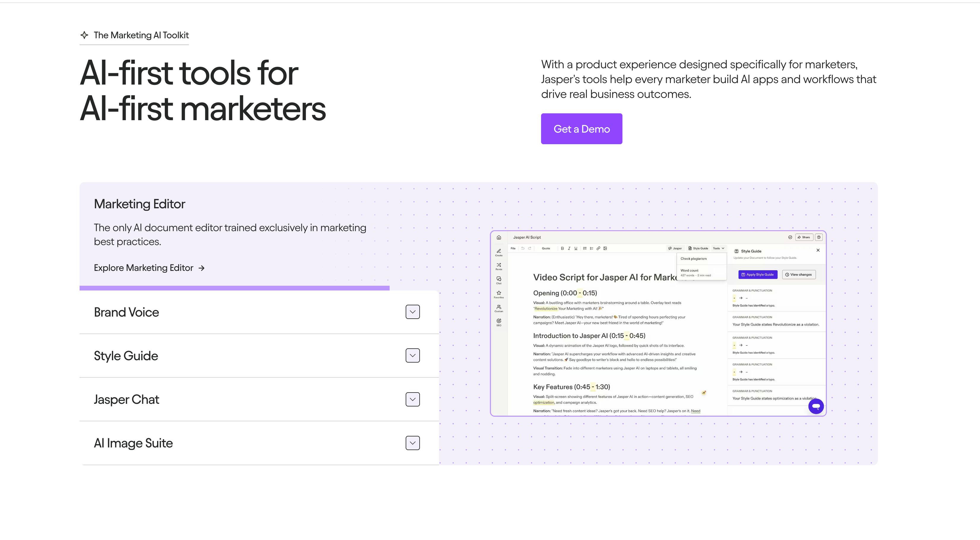Click the Jasper button in the editor toolbar
Viewport: 980px width, 540px height.
click(x=675, y=249)
